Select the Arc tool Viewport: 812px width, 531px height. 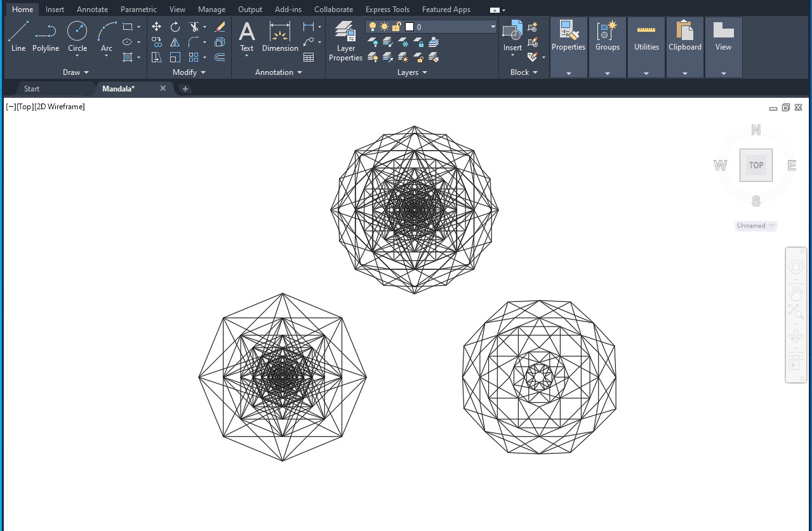tap(107, 37)
